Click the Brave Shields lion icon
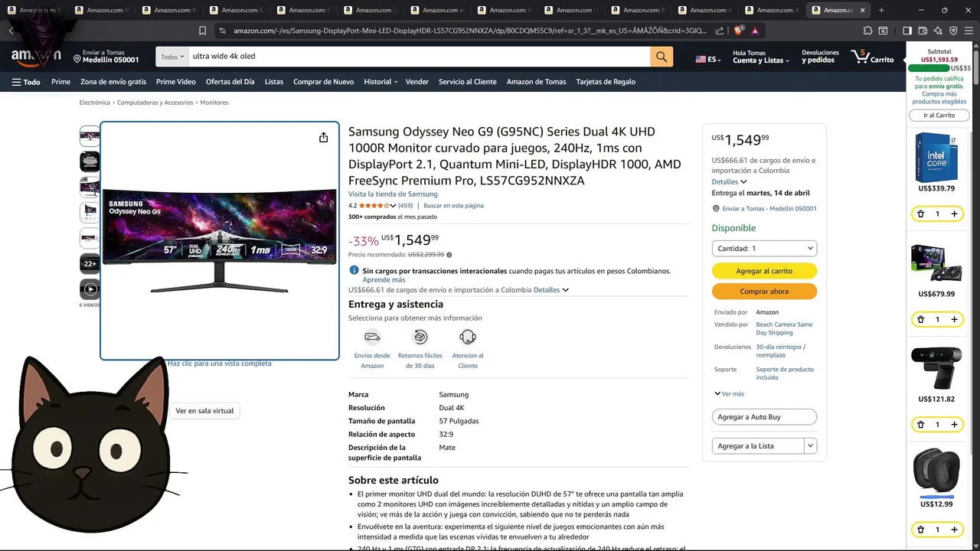980x551 pixels. [739, 31]
